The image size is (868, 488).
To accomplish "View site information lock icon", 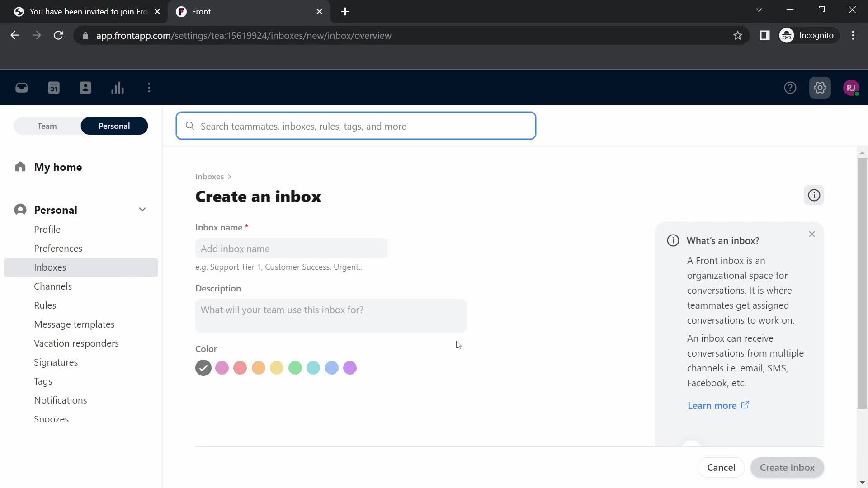I will point(85,35).
